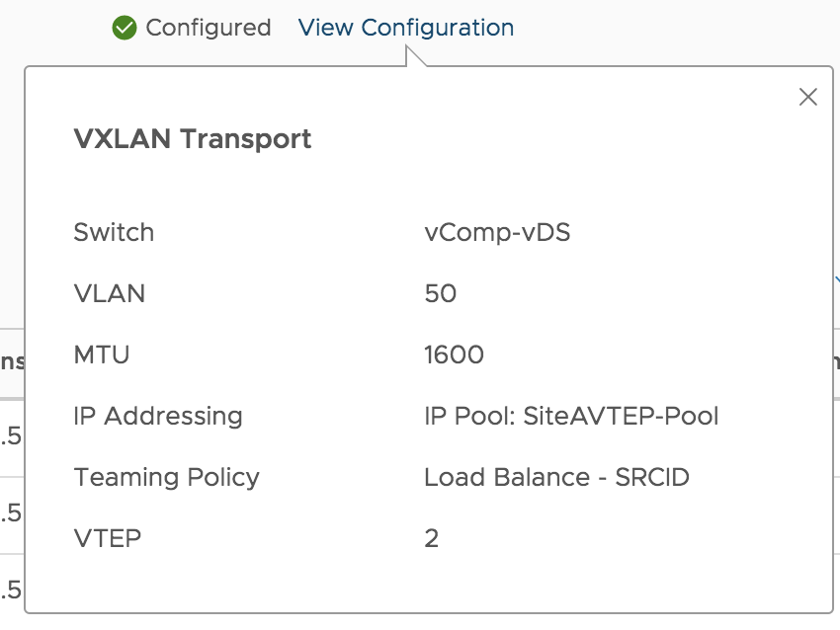The height and width of the screenshot is (630, 840).
Task: Click the Configured status text
Action: pyautogui.click(x=209, y=28)
